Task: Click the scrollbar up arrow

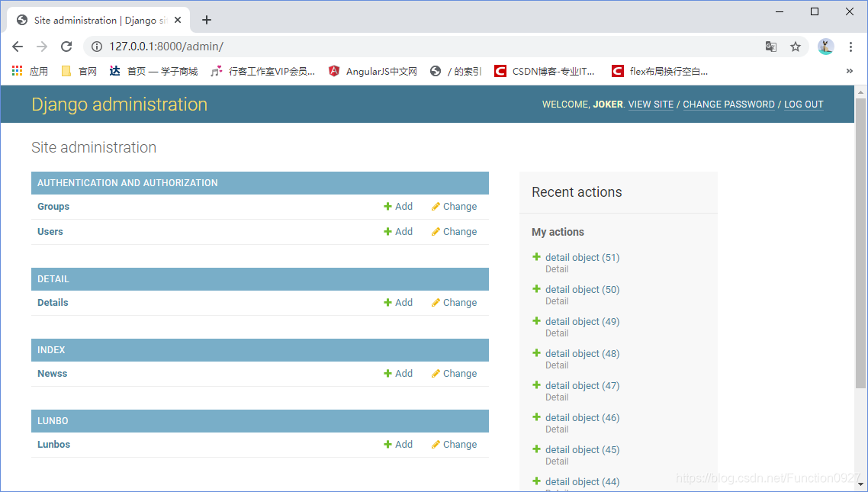Action: (x=861, y=92)
